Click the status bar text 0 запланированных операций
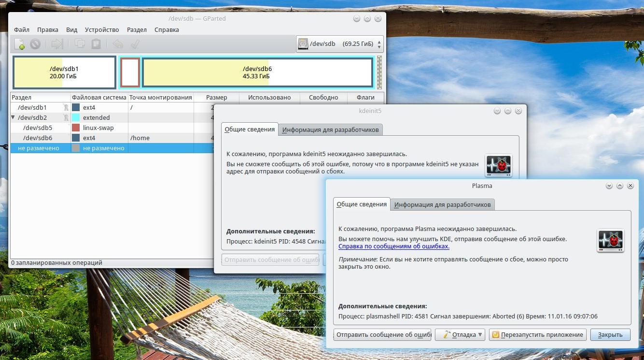 [56, 263]
